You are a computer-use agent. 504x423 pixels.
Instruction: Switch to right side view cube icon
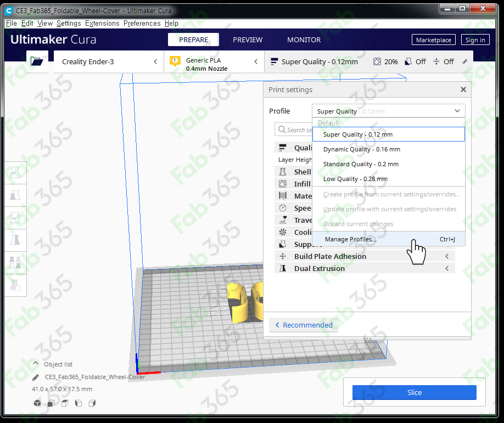pos(92,403)
